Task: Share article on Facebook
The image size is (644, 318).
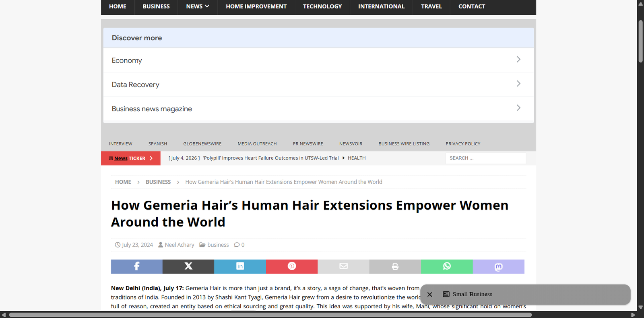Action: (137, 266)
